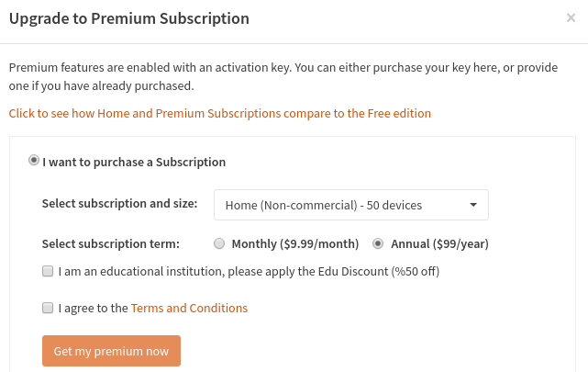Open the Free edition comparison link

(219, 113)
